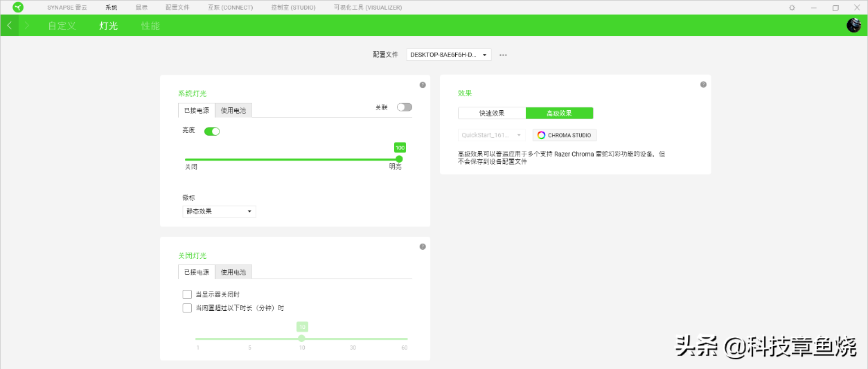The height and width of the screenshot is (369, 868).
Task: Click the 关闭 label under brightness slider
Action: (x=191, y=167)
